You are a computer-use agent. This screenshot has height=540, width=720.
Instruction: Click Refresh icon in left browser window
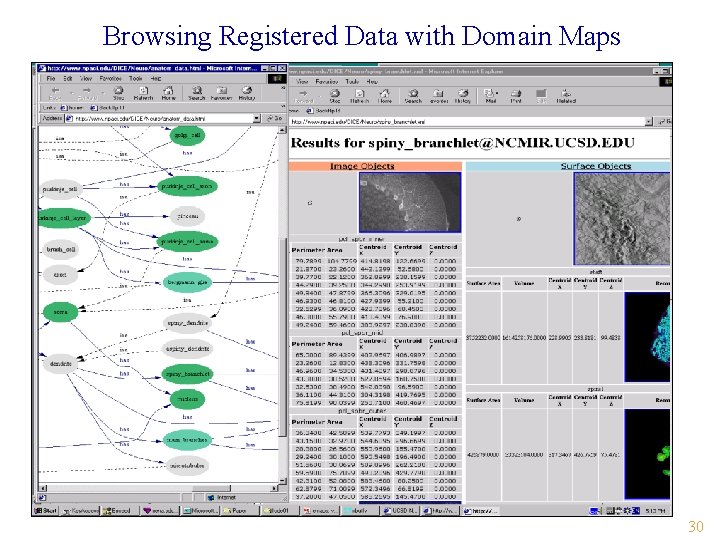pos(143,93)
